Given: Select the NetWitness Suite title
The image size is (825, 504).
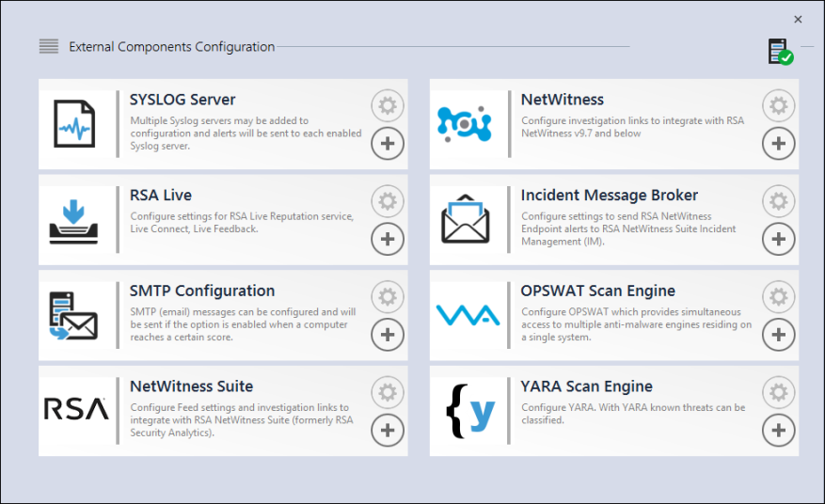Looking at the screenshot, I should 192,386.
